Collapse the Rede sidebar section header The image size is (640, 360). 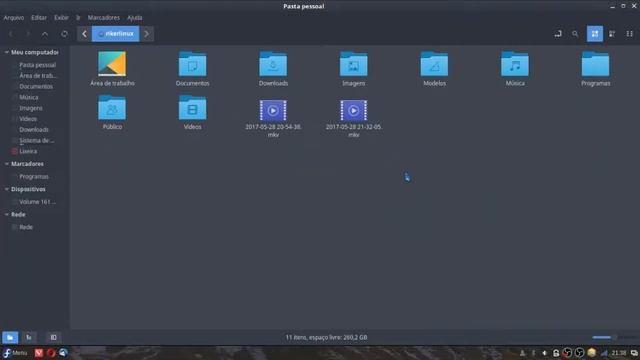point(7,214)
